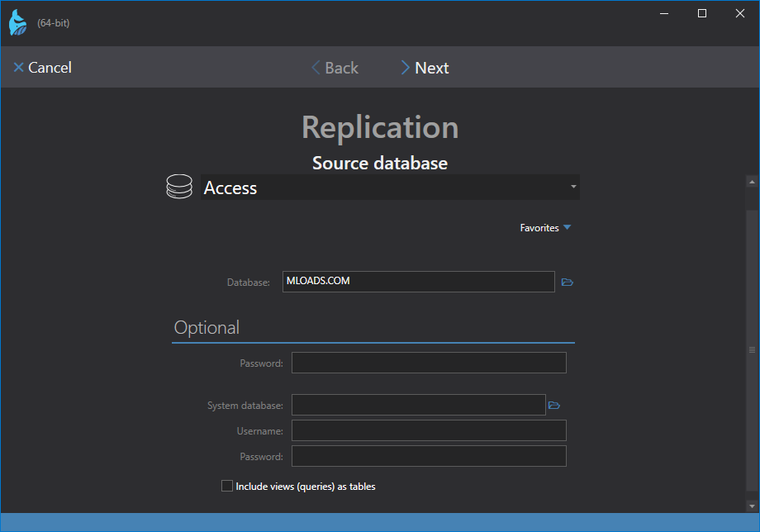Click the Back chevron arrow icon
Screen dimensions: 760x532
[316, 68]
